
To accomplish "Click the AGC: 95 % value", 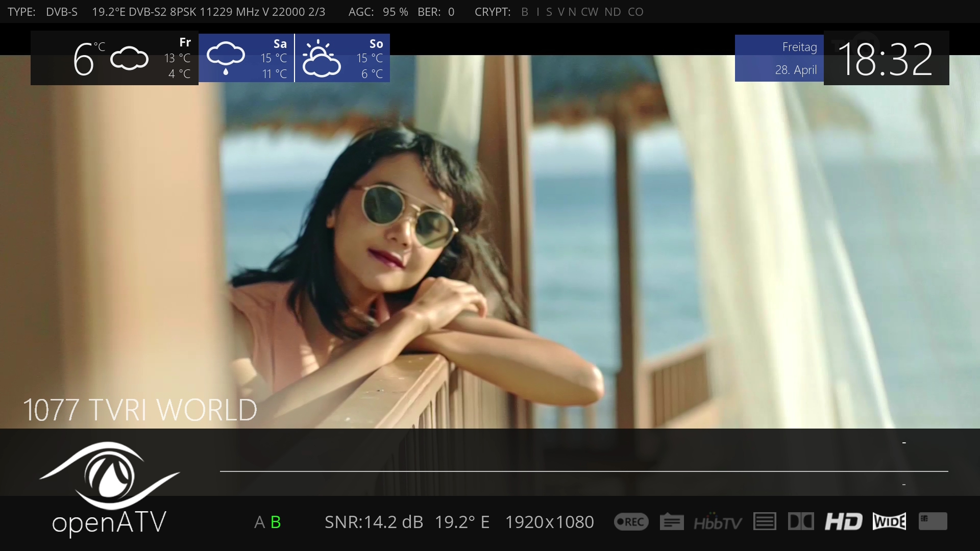I will pyautogui.click(x=378, y=12).
